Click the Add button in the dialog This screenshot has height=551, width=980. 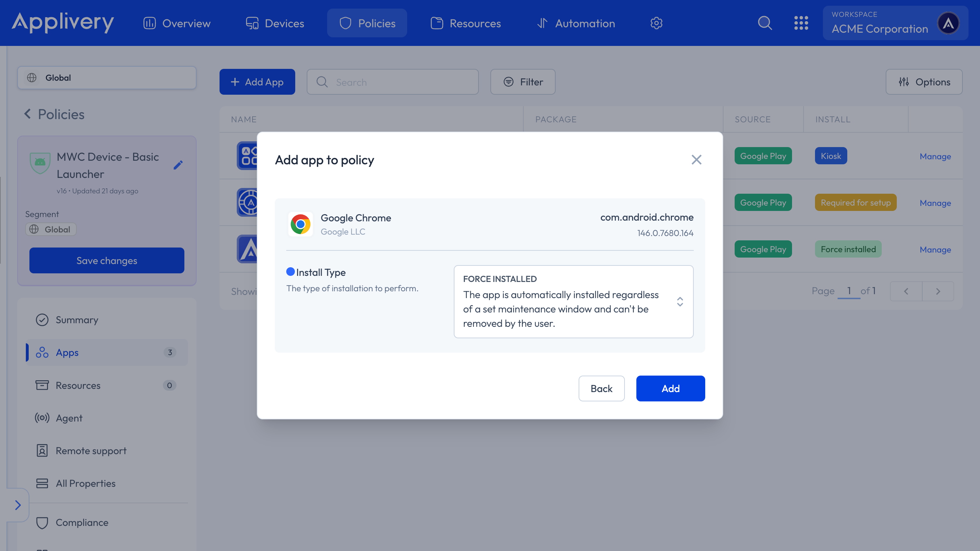670,388
